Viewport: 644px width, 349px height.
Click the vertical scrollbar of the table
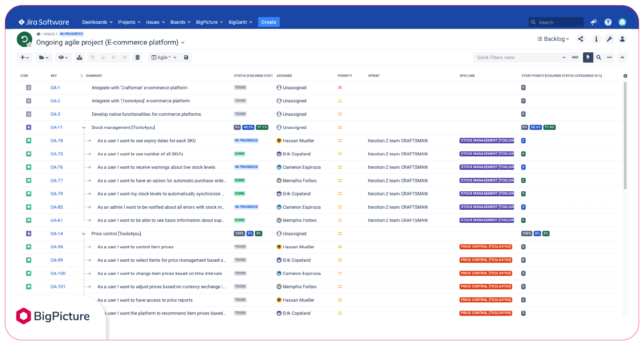(625, 135)
